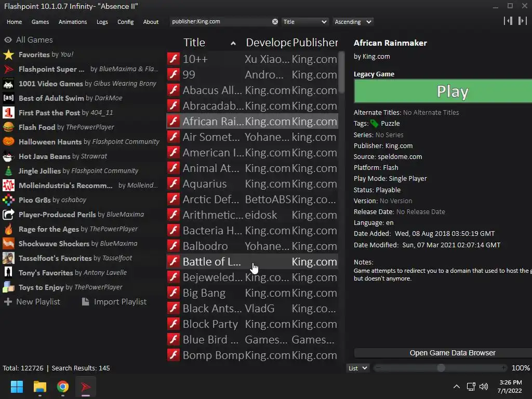
Task: Collapse the left sidebar panel
Action: tap(508, 21)
